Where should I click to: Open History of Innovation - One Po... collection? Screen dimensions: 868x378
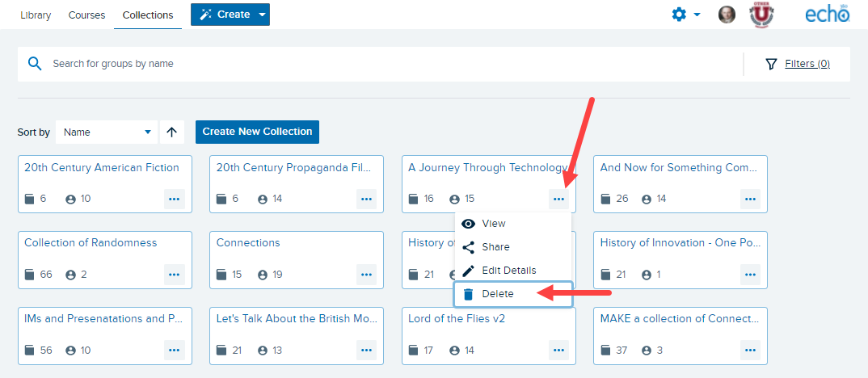tap(680, 243)
